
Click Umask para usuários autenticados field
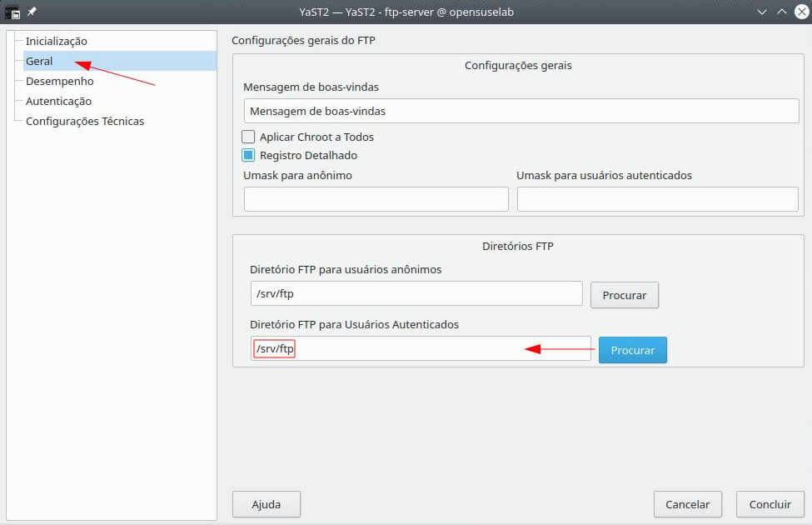pos(657,199)
